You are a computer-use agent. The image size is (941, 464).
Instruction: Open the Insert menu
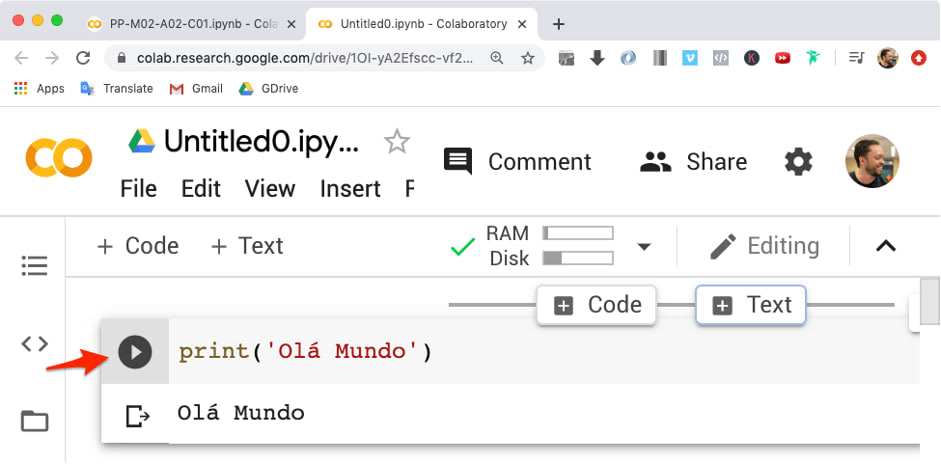(350, 189)
